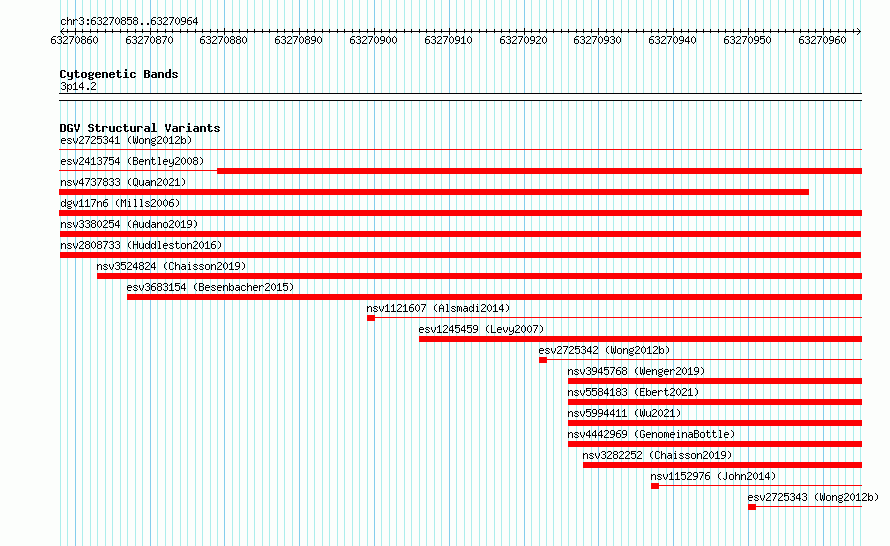Click the small red block of nsv1152976
Image resolution: width=890 pixels, height=546 pixels.
pos(655,486)
